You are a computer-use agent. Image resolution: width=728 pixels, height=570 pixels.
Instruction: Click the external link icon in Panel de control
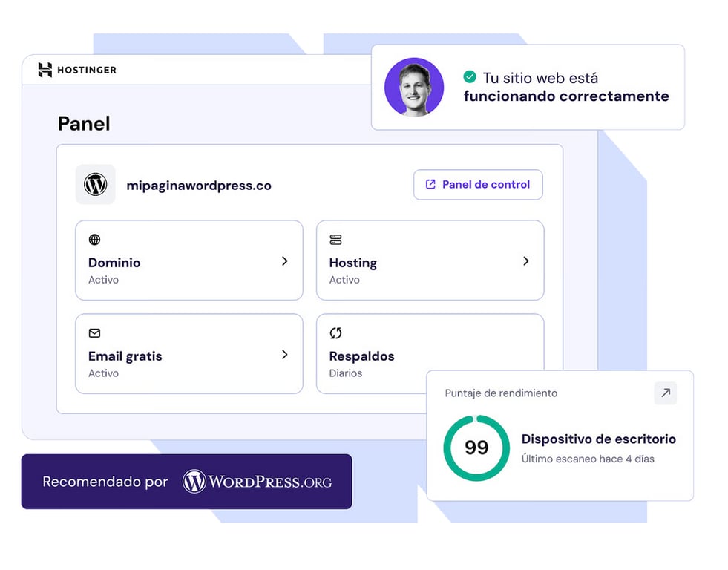(x=431, y=184)
